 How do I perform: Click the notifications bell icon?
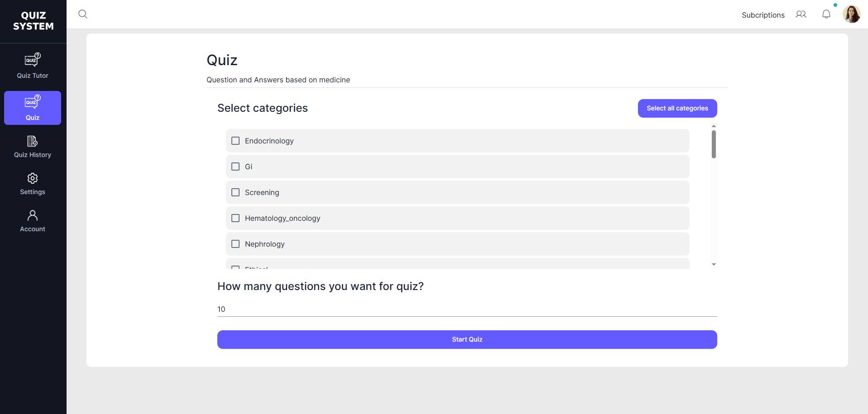(x=826, y=14)
